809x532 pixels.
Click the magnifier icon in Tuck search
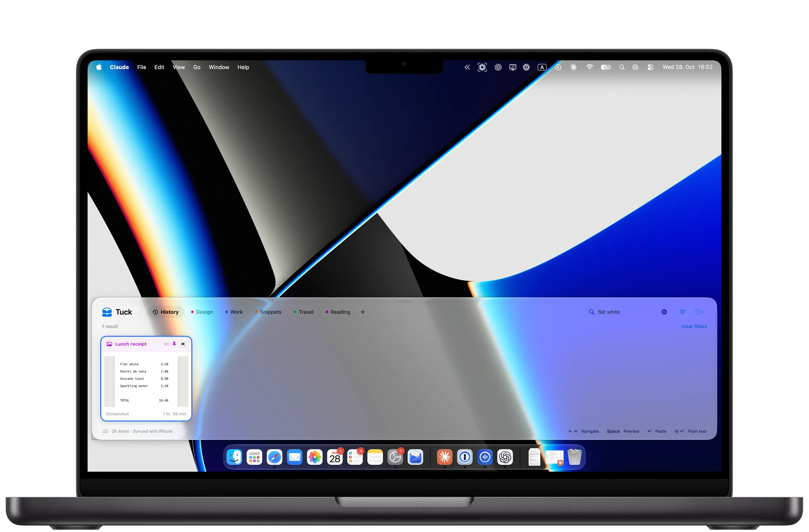[592, 312]
